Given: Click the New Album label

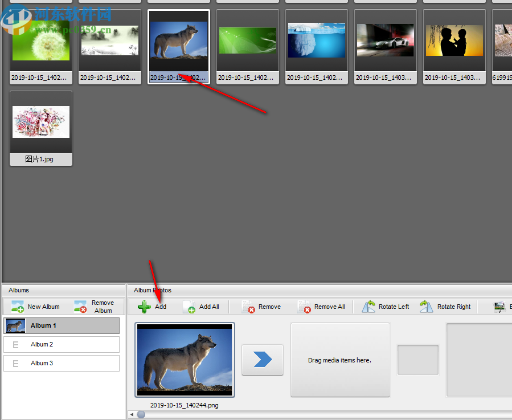Looking at the screenshot, I should [43, 307].
